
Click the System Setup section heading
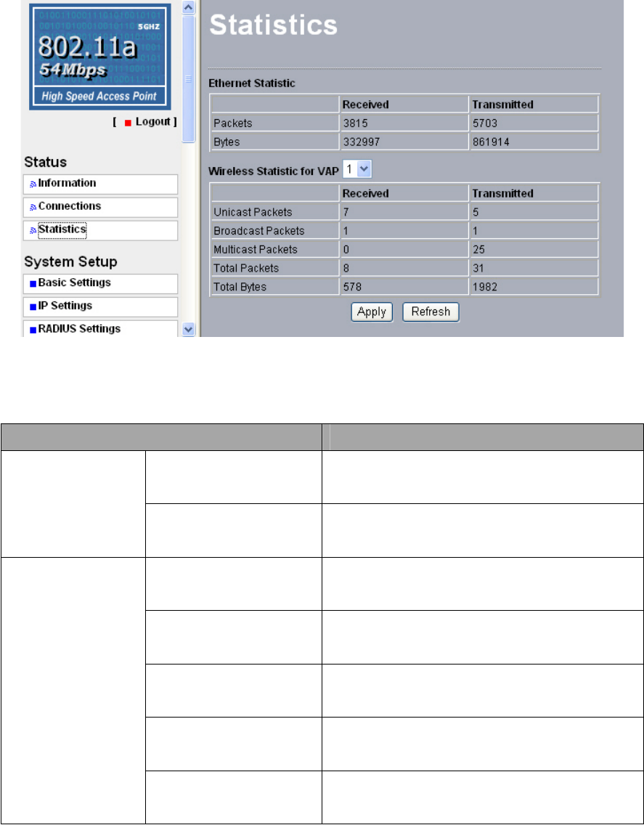[x=70, y=261]
